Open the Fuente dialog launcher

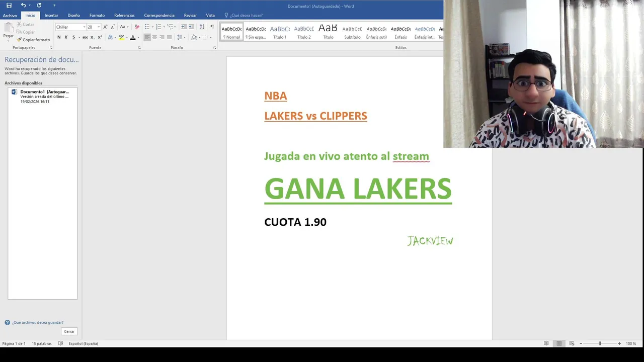[x=139, y=48]
